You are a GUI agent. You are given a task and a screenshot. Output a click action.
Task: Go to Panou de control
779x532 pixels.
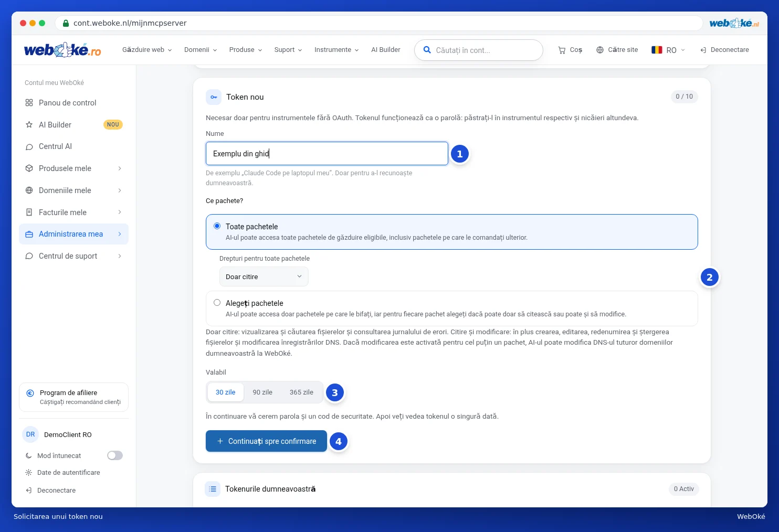coord(73,103)
